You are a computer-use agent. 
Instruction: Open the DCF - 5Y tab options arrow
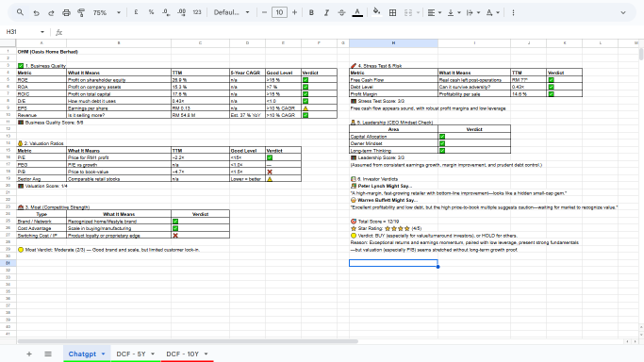tap(153, 354)
